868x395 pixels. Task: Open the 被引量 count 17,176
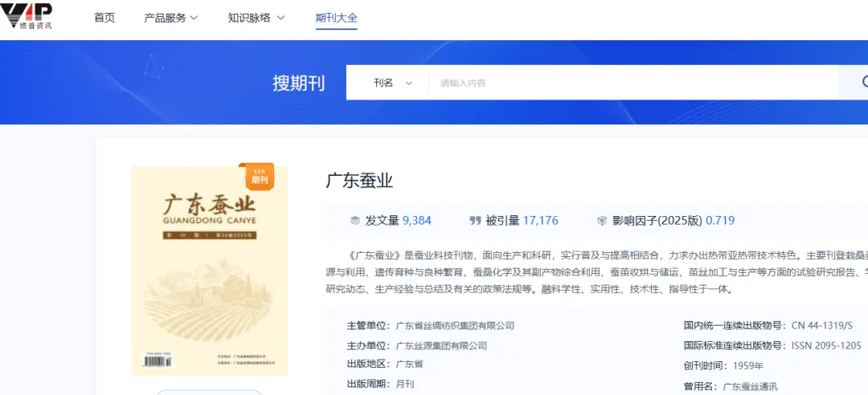541,221
